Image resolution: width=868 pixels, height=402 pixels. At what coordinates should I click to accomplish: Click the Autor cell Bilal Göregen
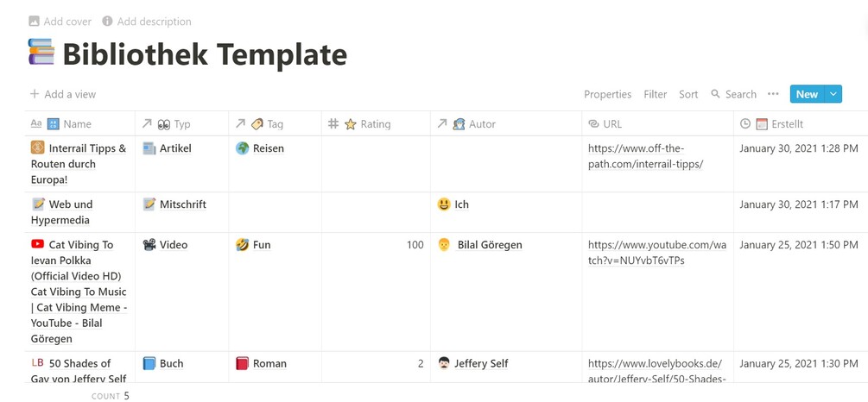point(490,245)
